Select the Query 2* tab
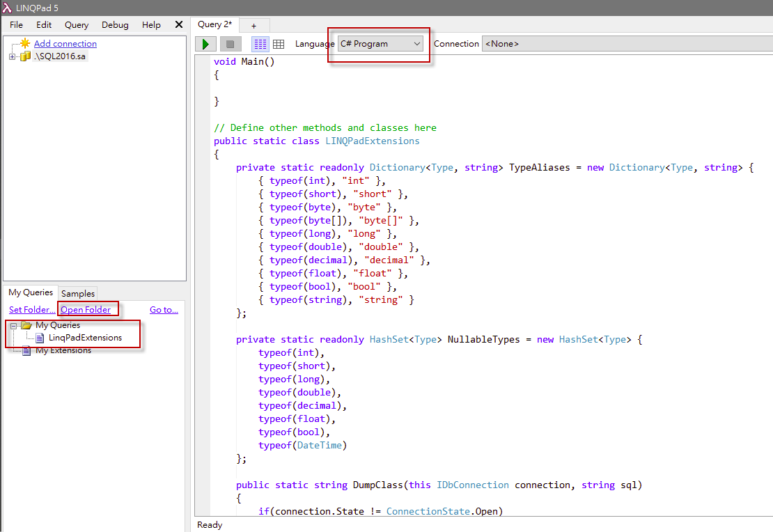This screenshot has width=773, height=532. pos(214,24)
